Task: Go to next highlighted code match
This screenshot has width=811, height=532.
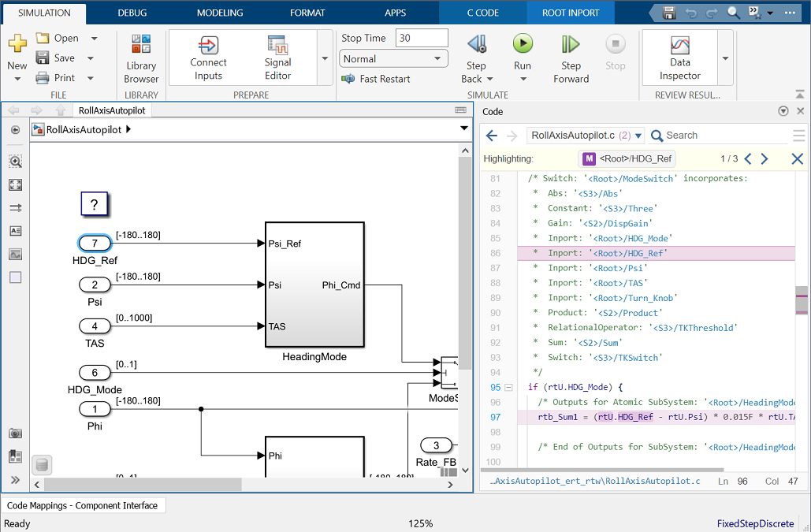Action: pyautogui.click(x=764, y=159)
